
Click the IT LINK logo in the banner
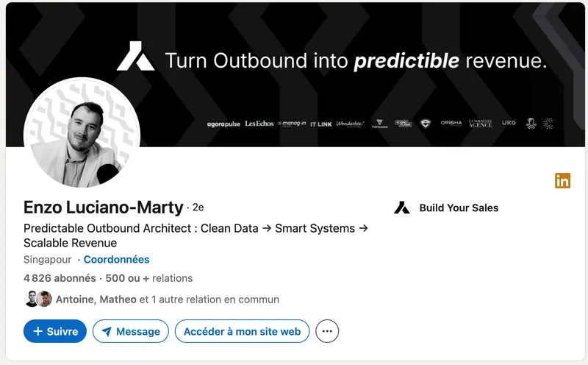[x=320, y=124]
